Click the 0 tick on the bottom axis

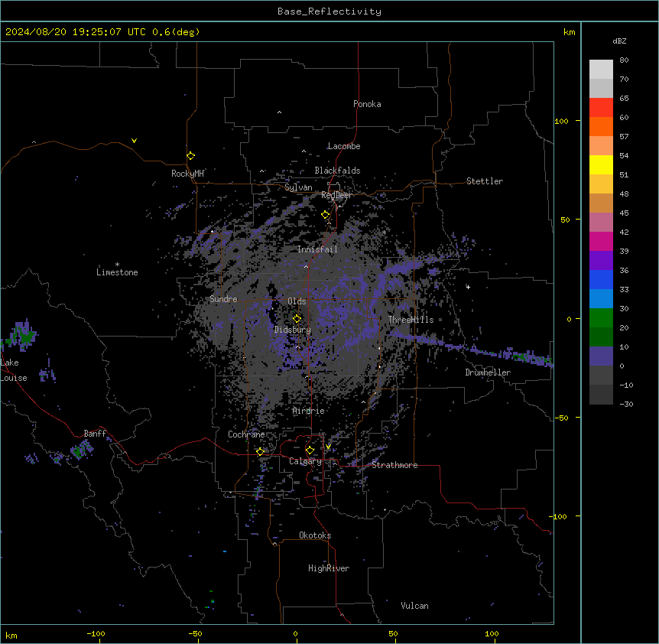point(295,633)
